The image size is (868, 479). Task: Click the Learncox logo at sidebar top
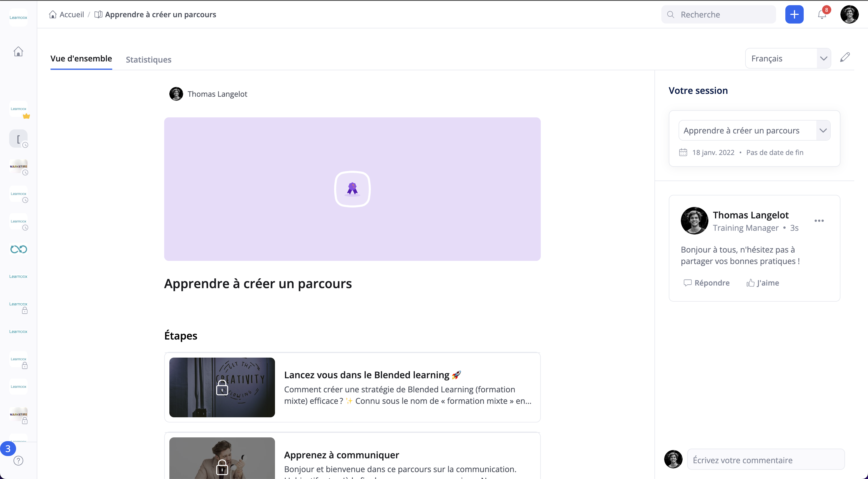click(18, 18)
